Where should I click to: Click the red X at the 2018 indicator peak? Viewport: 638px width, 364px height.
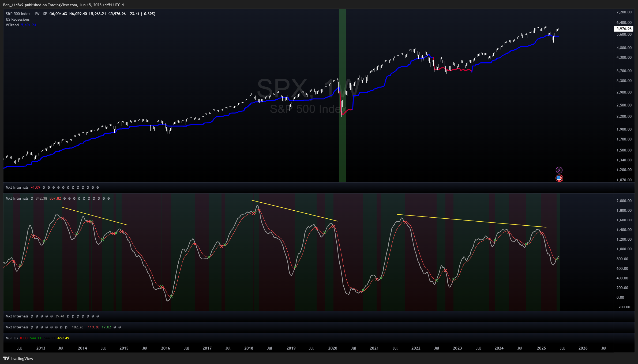point(259,210)
